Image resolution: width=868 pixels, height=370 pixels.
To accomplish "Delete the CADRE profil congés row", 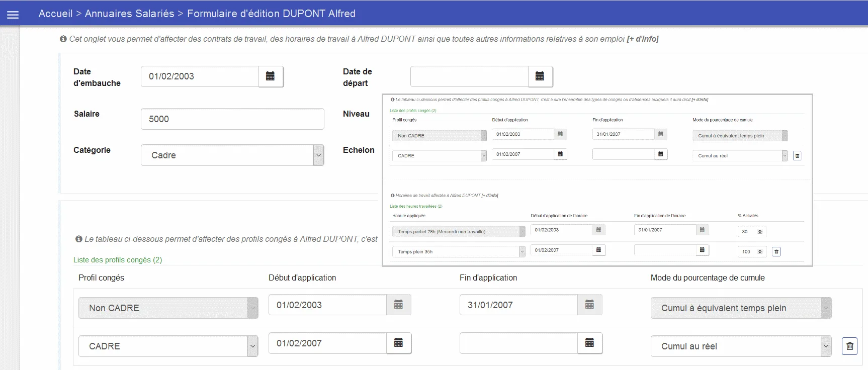I will pos(849,346).
